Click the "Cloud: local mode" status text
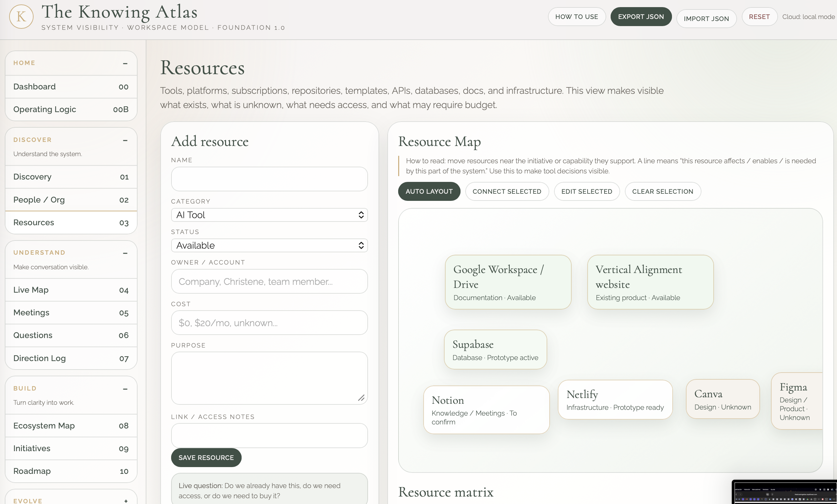Viewport: 837px width, 504px height. (x=809, y=17)
